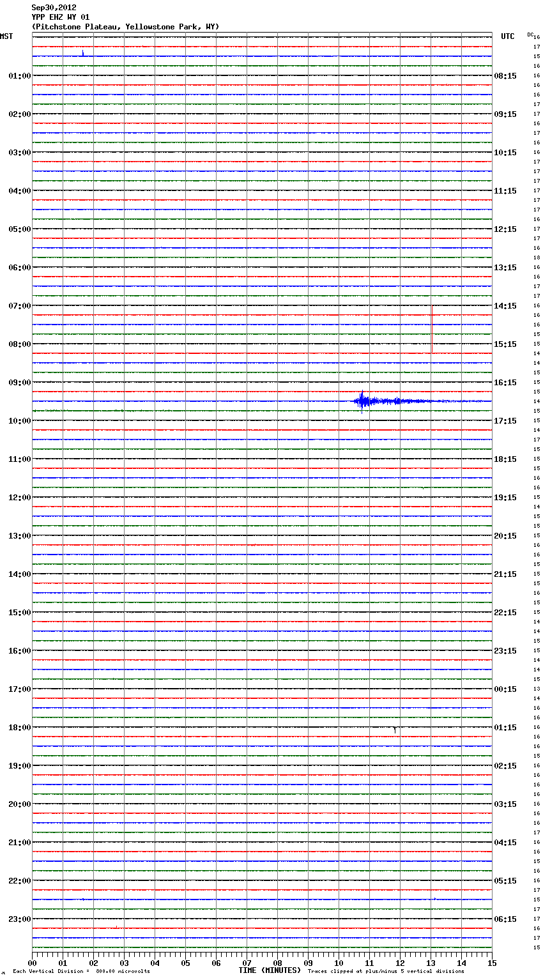Select the 08:00 MST time label

click(x=20, y=344)
